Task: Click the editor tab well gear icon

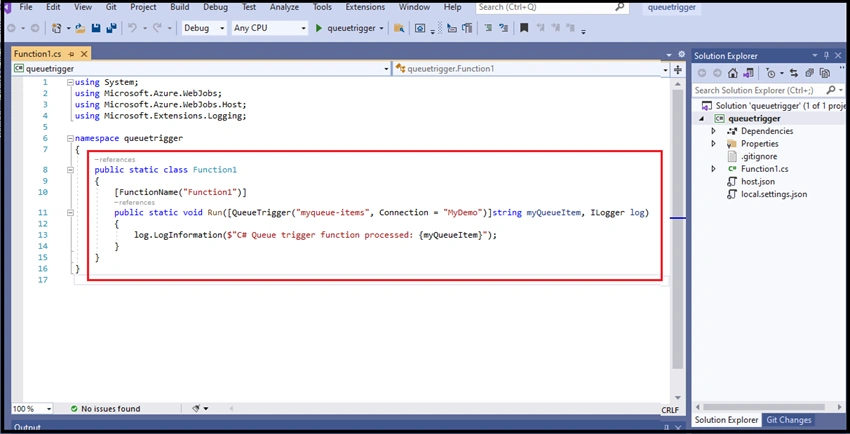Action: tap(682, 55)
